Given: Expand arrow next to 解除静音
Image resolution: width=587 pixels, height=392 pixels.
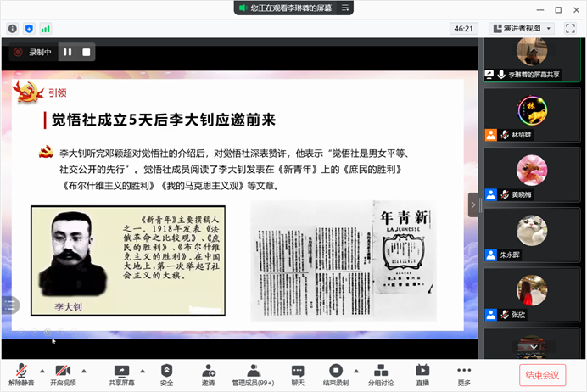Looking at the screenshot, I should tap(40, 369).
